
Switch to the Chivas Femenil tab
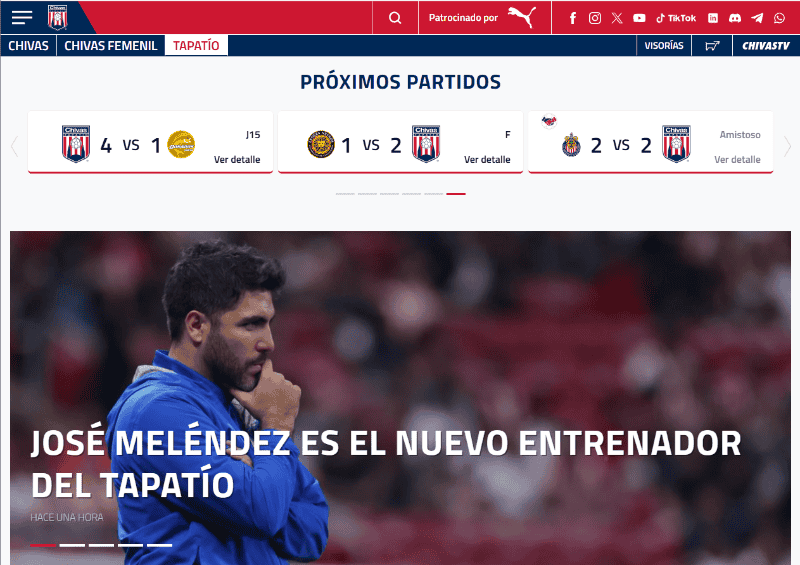pos(111,46)
